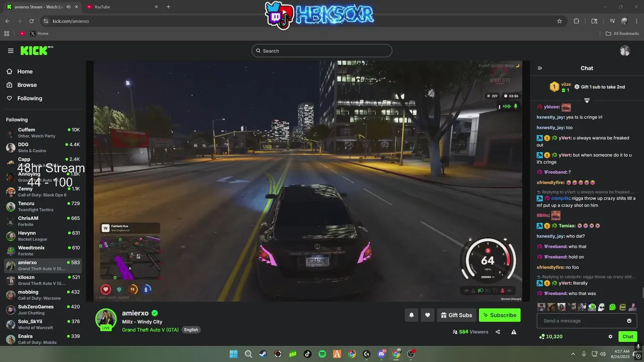Open ChrisAM Fortnite channel
Image resolution: width=644 pixels, height=362 pixels.
click(x=43, y=221)
